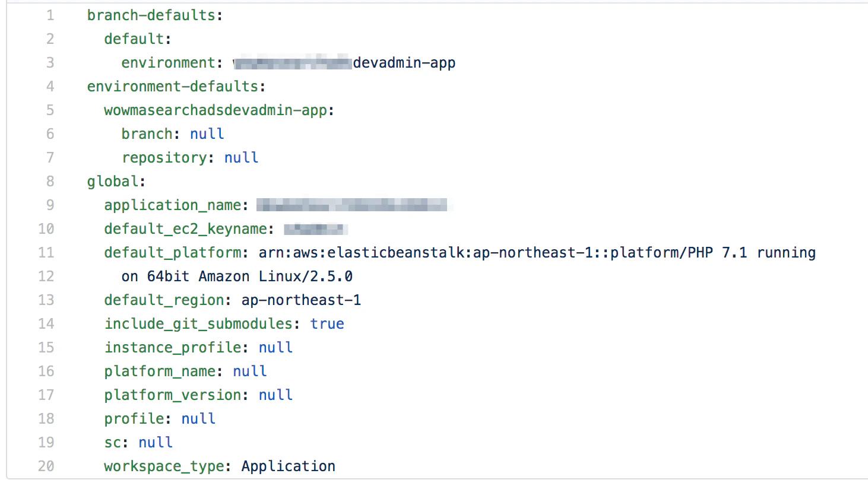Click the platform_name key
Image resolution: width=868 pixels, height=502 pixels.
160,371
